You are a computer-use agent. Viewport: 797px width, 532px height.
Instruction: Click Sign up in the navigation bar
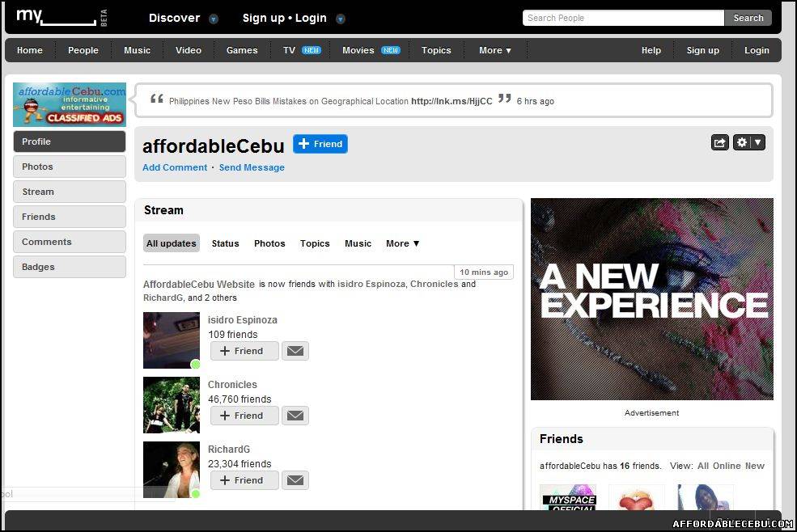click(703, 50)
